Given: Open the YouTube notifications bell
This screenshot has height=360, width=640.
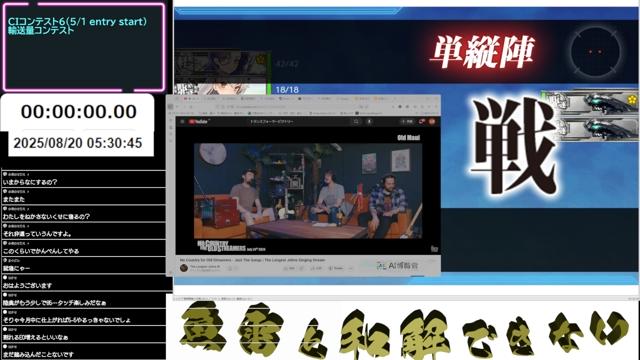Looking at the screenshot, I should click(x=422, y=121).
